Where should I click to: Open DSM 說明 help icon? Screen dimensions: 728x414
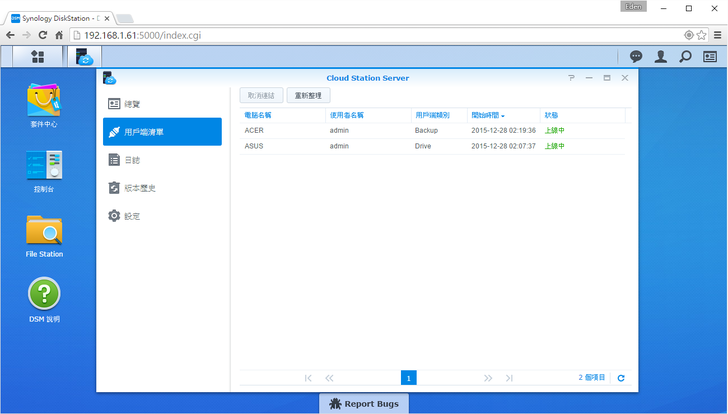click(44, 294)
